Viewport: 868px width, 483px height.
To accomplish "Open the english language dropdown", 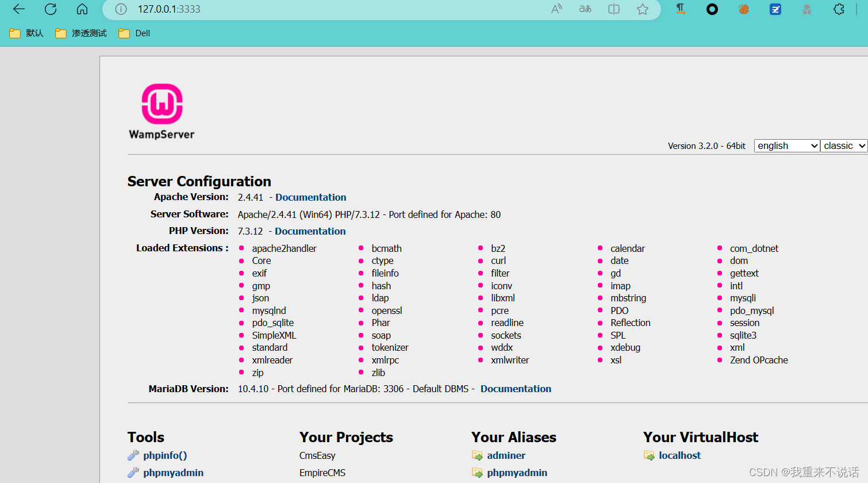I will (x=787, y=146).
